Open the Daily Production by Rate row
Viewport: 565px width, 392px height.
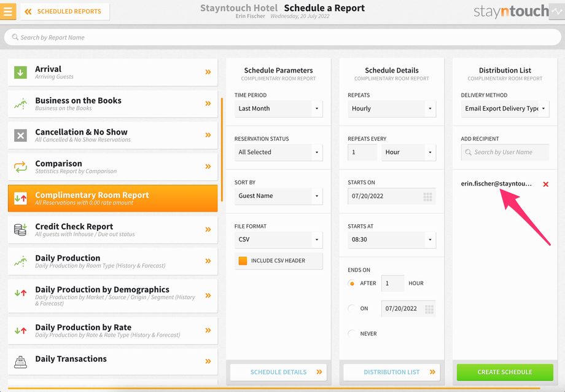pyautogui.click(x=113, y=331)
